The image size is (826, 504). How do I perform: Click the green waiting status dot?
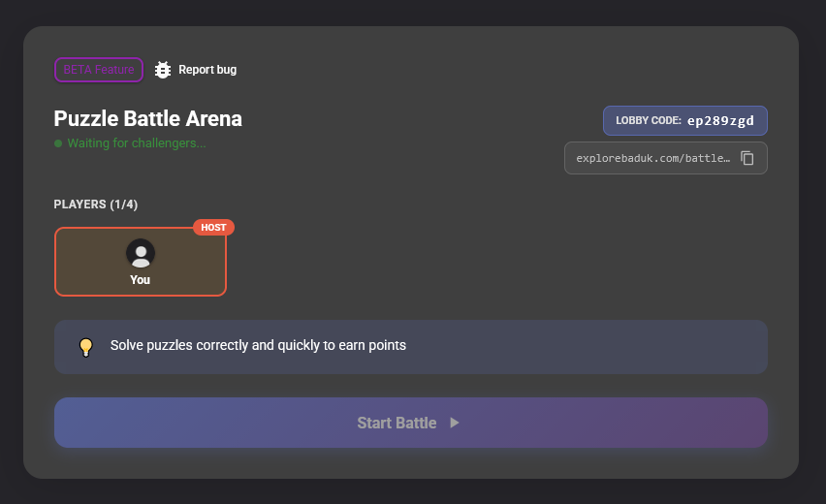click(x=58, y=143)
